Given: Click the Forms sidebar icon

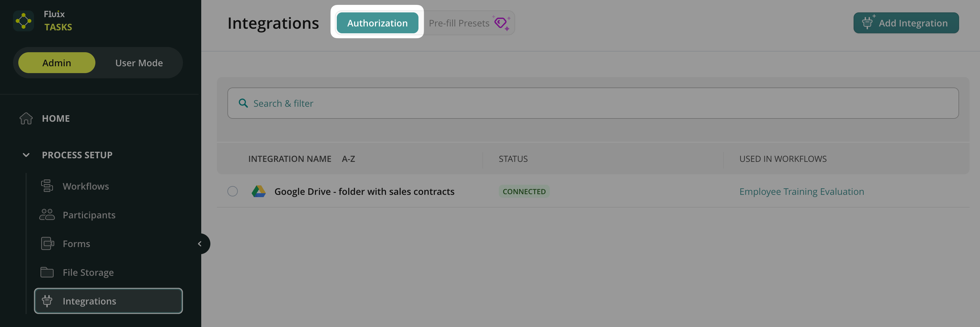Looking at the screenshot, I should [x=47, y=243].
